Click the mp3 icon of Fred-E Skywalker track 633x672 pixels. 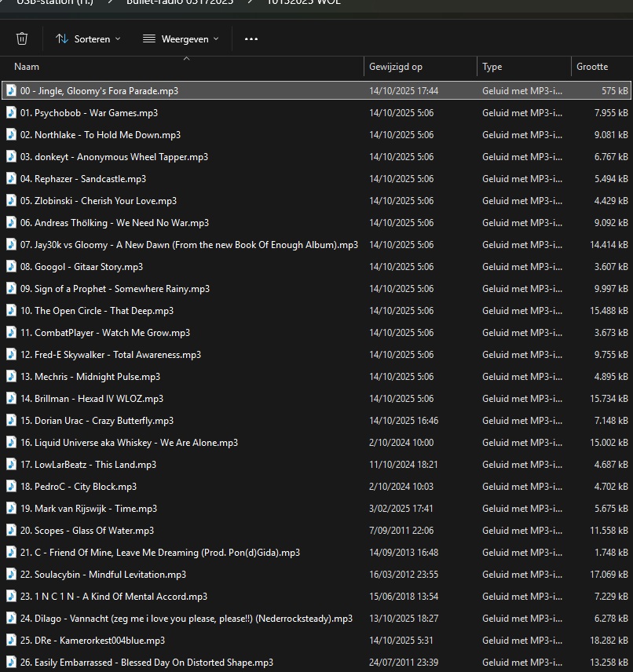click(x=11, y=355)
